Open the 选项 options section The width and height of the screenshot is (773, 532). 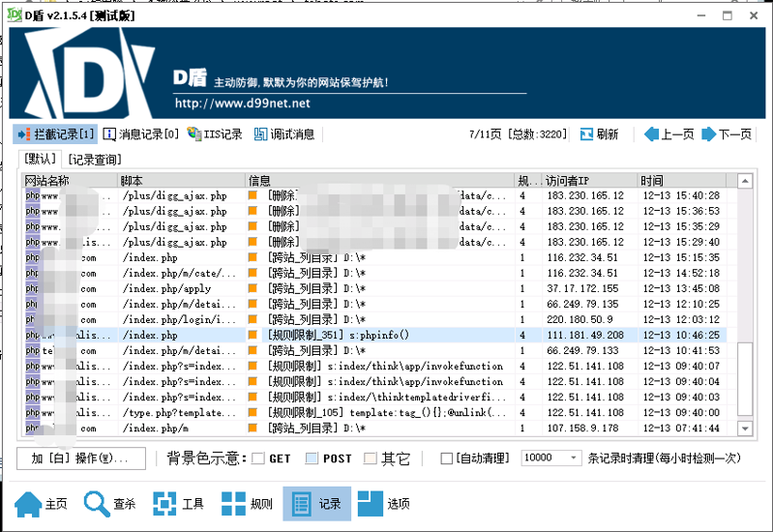384,503
